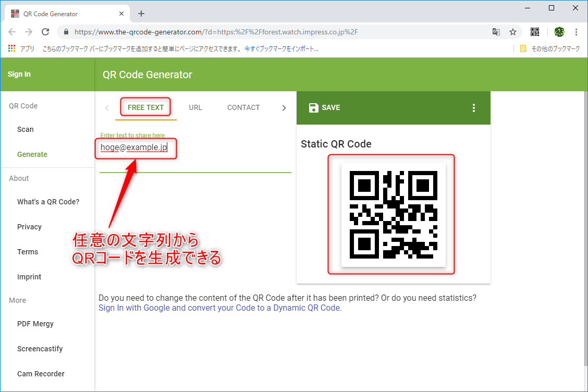Click the apps grid icon on bookmarks bar
Image resolution: width=588 pixels, height=392 pixels.
coord(11,48)
